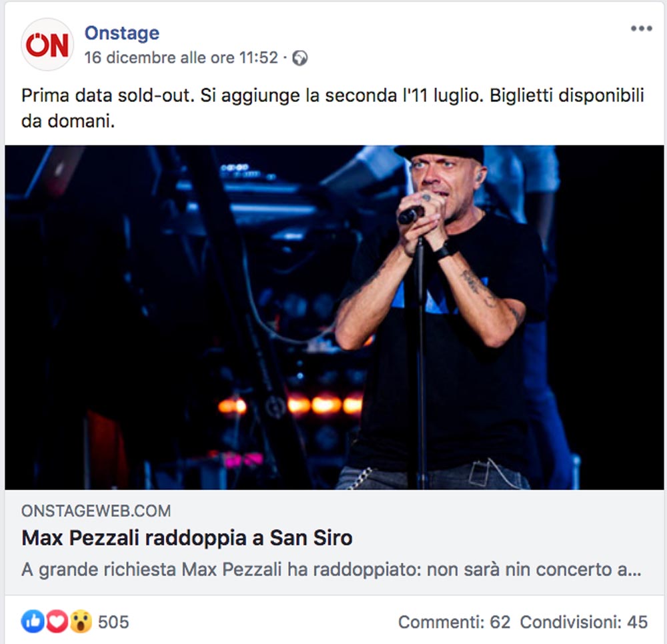Click the Wow surprised face reaction icon
667x644 pixels.
[81, 621]
